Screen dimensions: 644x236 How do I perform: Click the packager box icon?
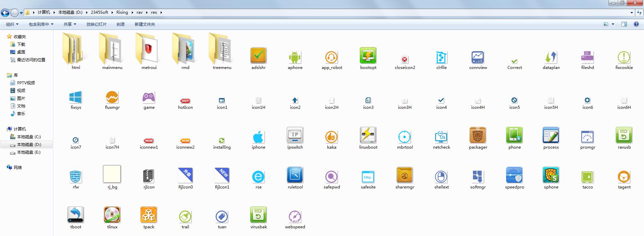click(x=478, y=136)
